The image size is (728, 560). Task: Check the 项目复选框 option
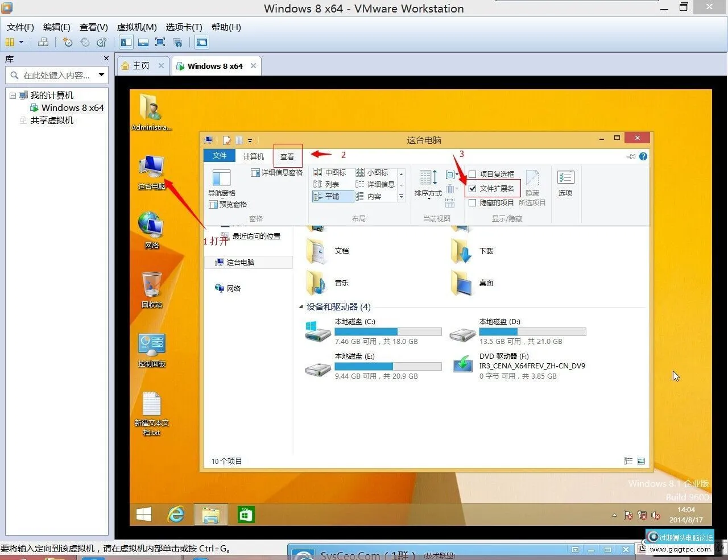[473, 174]
